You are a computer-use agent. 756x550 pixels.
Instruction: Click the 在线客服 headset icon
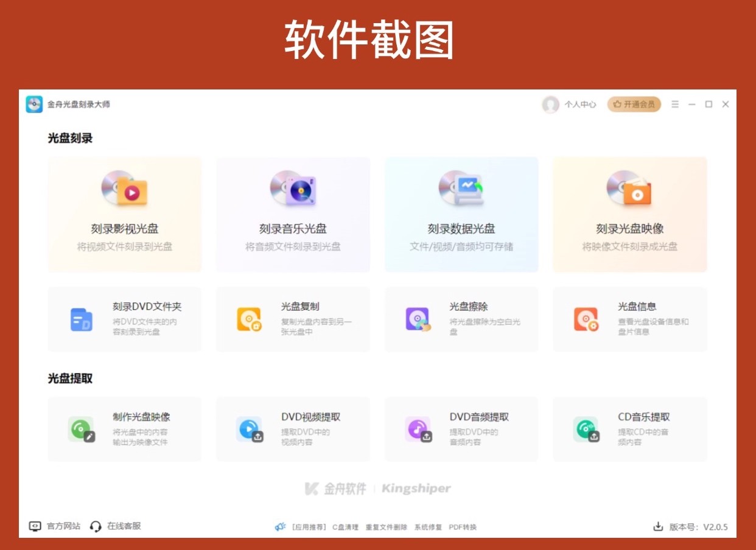(x=96, y=526)
